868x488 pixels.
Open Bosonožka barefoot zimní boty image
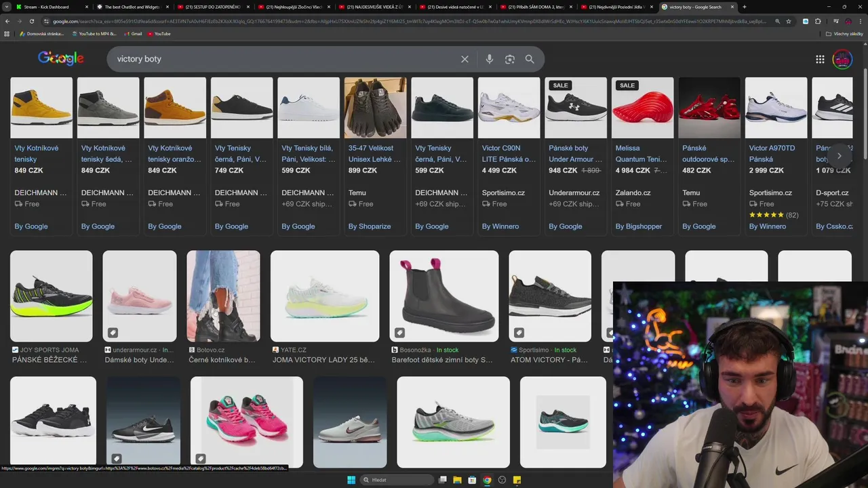444,296
